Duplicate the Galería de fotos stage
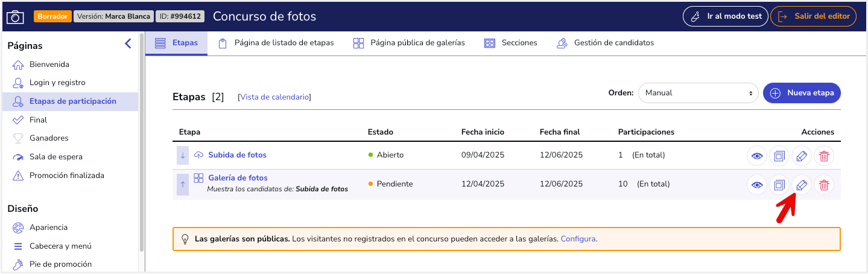Image resolution: width=868 pixels, height=274 pixels. tap(779, 185)
